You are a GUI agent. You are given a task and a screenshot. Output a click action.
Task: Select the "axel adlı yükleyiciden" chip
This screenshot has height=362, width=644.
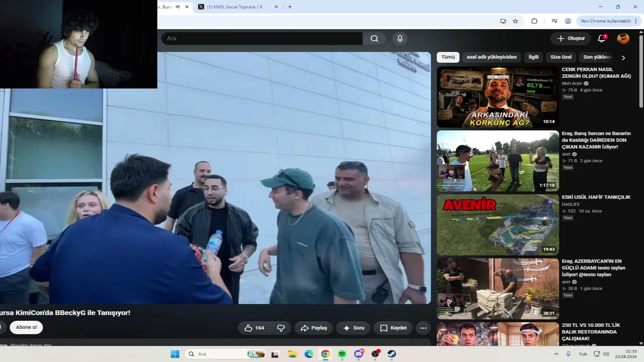pyautogui.click(x=492, y=57)
